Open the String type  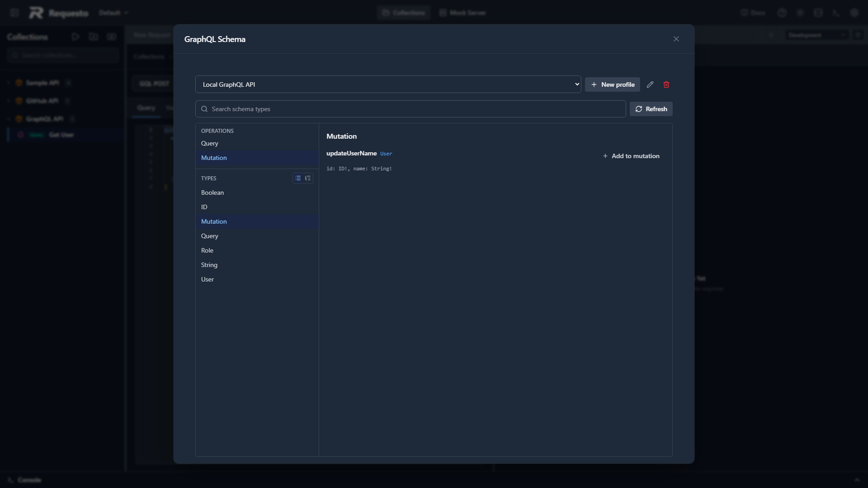click(x=257, y=265)
